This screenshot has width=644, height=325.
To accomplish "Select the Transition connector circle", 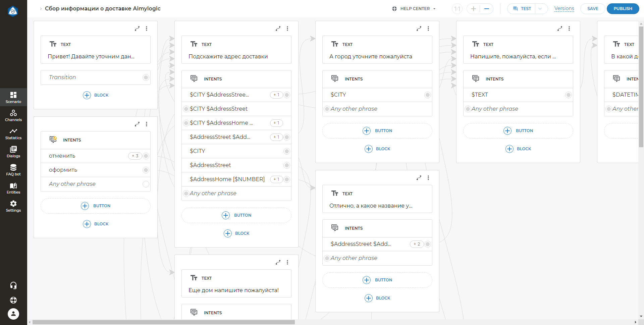I will [146, 77].
